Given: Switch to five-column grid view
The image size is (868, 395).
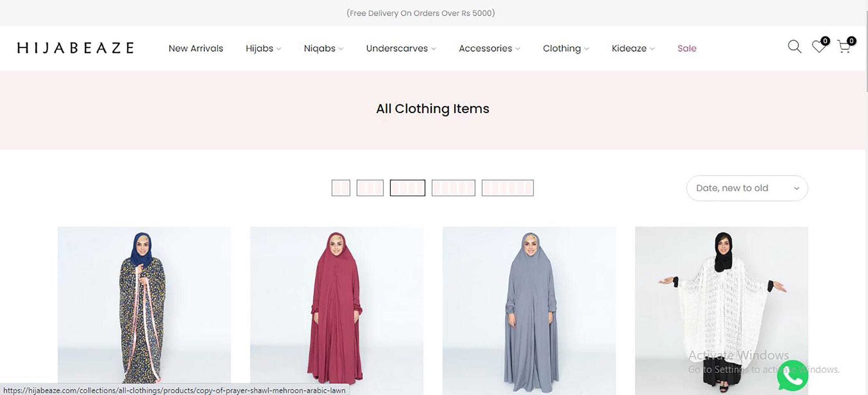Looking at the screenshot, I should (453, 188).
